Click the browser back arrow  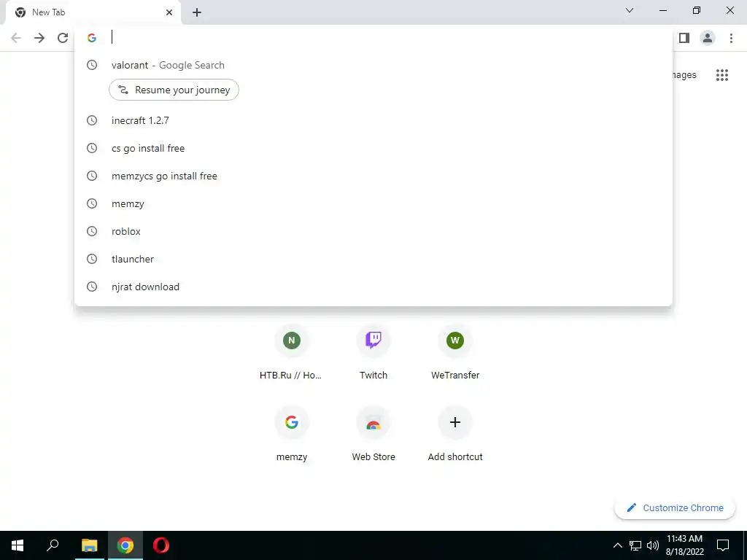coord(16,38)
